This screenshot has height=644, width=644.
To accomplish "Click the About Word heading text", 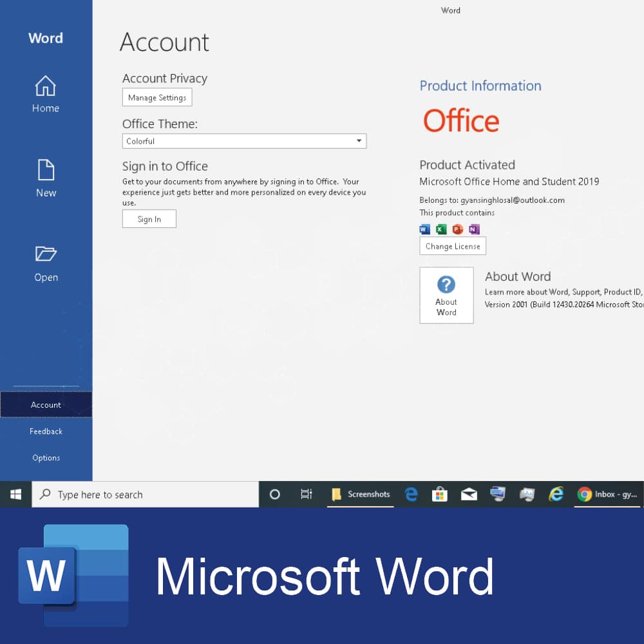I will click(x=518, y=276).
